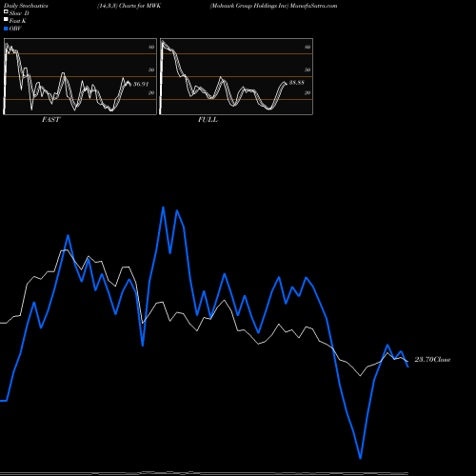Click the 80 level label in FULL chart
476x476 pixels.
[x=307, y=47]
